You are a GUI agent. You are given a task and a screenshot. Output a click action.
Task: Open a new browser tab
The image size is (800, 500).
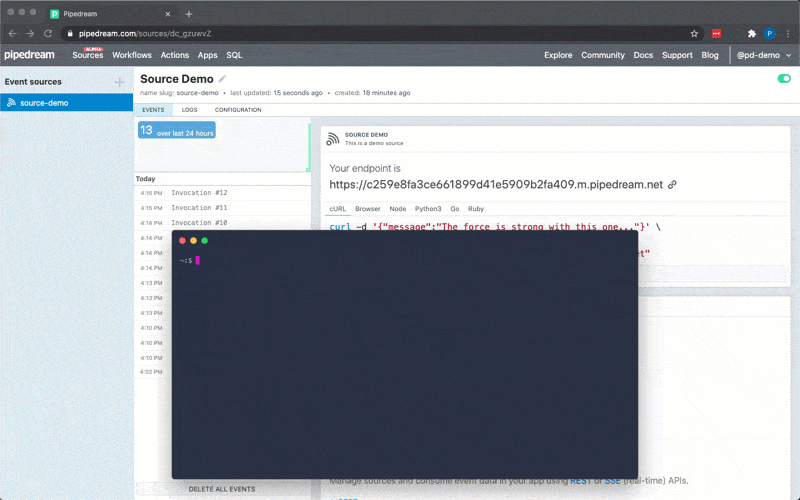click(189, 14)
